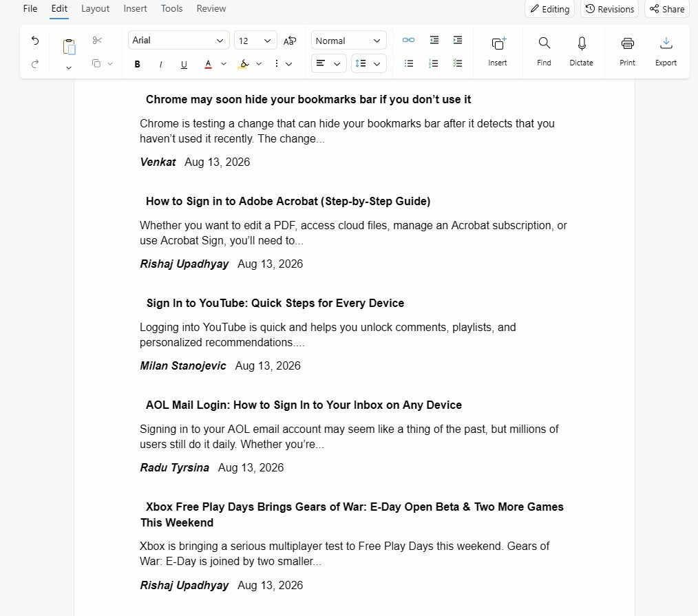Open the Tools menu
698x616 pixels.
[x=172, y=8]
